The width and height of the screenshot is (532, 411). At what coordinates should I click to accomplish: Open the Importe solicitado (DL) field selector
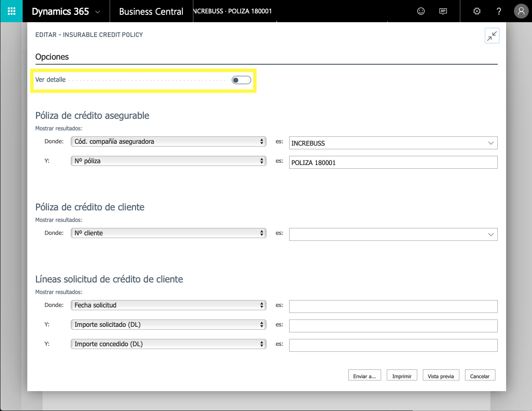[168, 325]
